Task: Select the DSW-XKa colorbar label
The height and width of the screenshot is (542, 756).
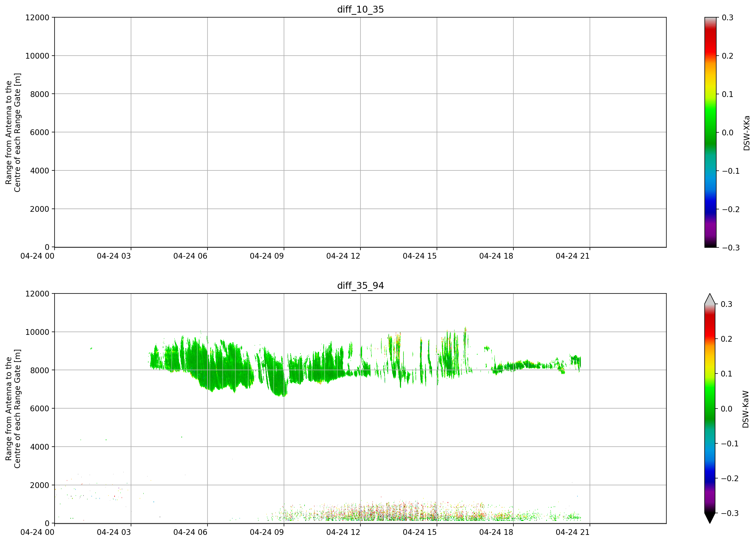Action: (x=746, y=133)
